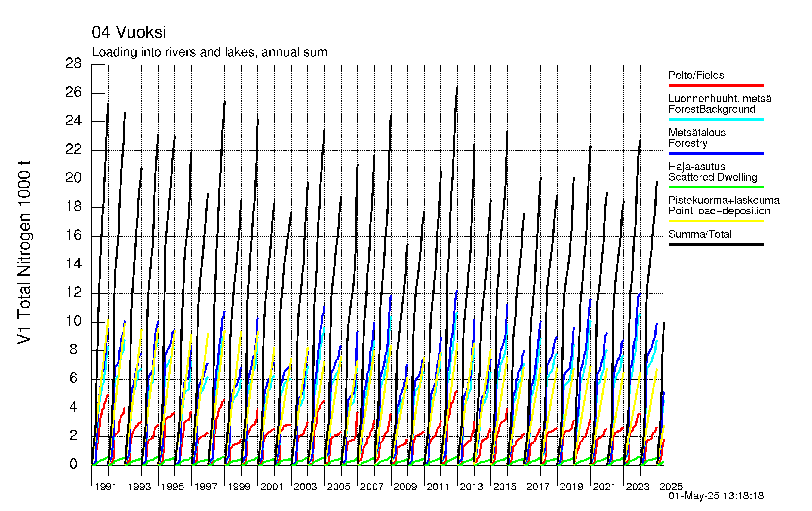Select the 'Summa/Total' legend label
This screenshot has width=812, height=511.
coord(700,234)
